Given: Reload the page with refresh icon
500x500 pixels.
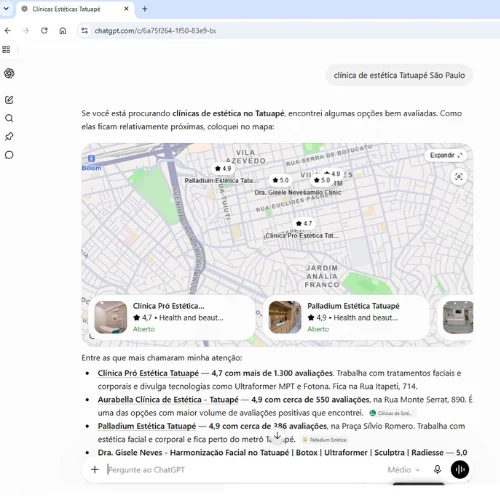Looking at the screenshot, I should 44,31.
